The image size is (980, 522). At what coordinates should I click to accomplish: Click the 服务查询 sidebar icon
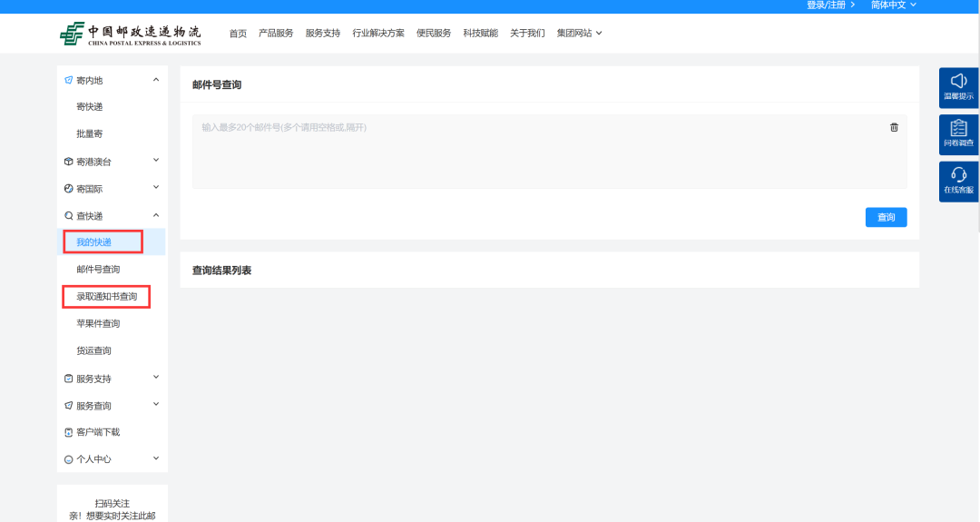point(69,405)
